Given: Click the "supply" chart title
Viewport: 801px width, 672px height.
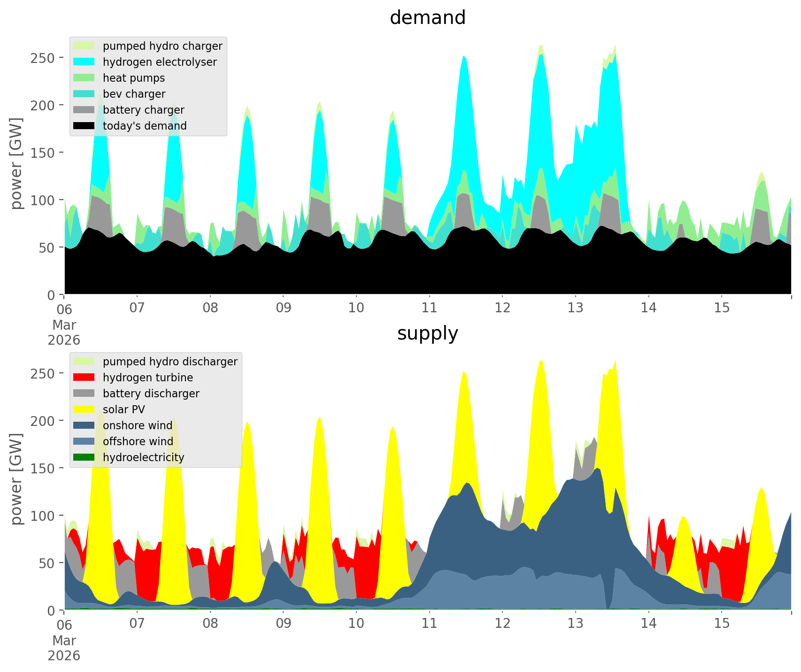Looking at the screenshot, I should (427, 333).
